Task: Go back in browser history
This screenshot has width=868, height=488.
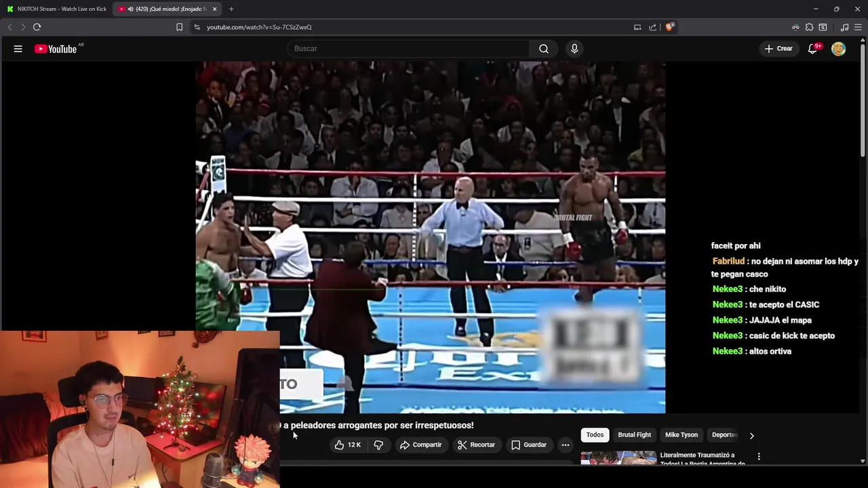Action: (9, 27)
